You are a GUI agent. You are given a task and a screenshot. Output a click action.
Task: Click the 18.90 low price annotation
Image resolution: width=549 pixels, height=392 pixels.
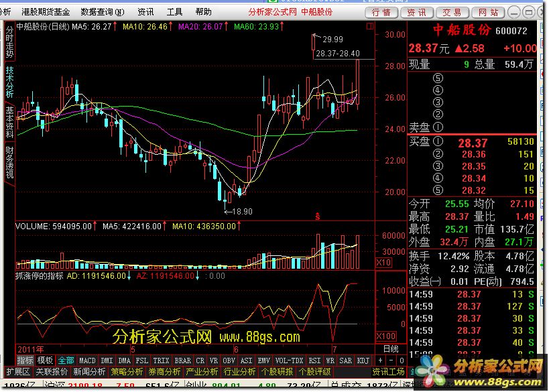pyautogui.click(x=242, y=211)
